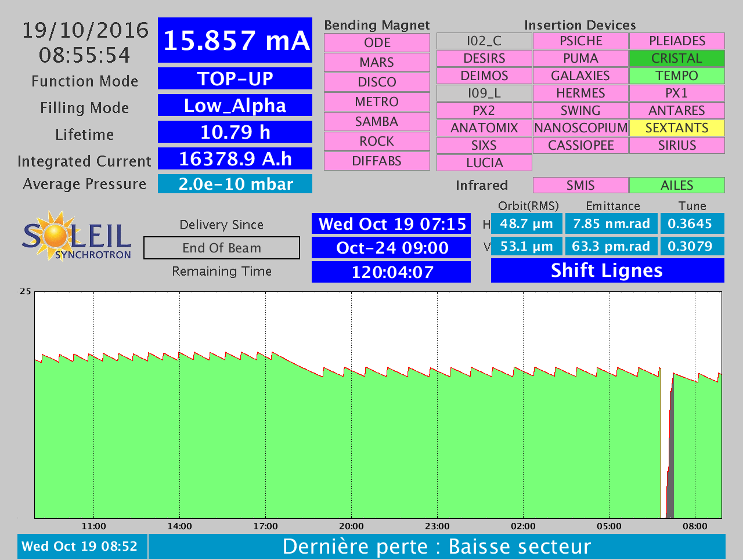Click the 15.857 mA beam current value

tap(235, 40)
